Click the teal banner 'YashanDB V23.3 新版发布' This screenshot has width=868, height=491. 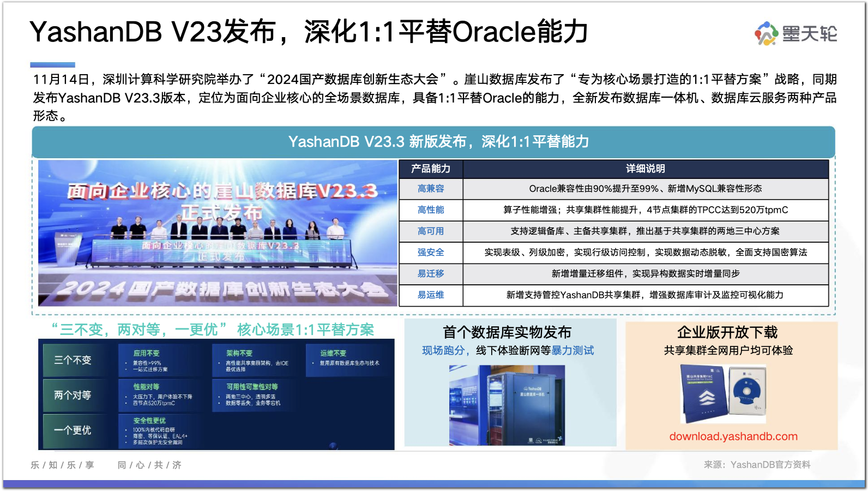click(433, 142)
